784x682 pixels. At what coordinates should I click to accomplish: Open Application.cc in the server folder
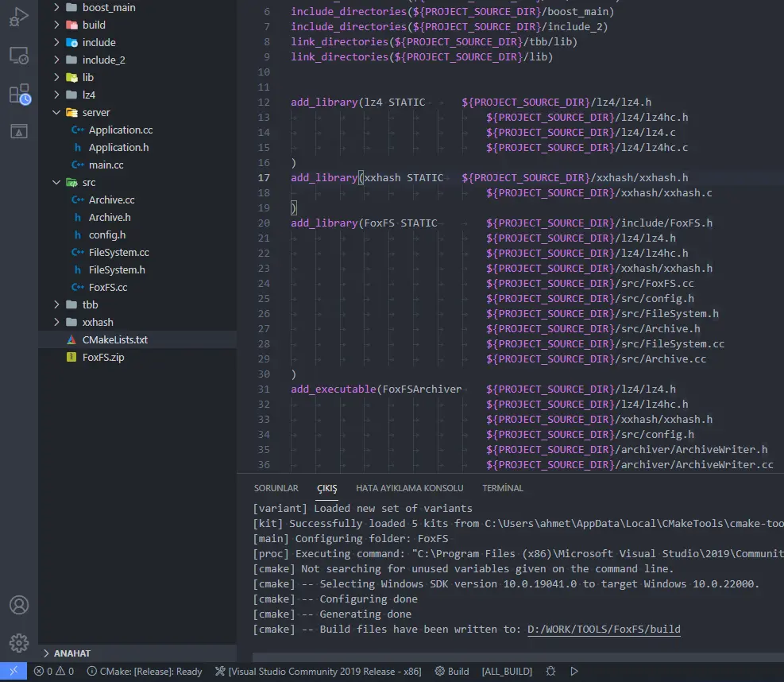[x=121, y=130]
